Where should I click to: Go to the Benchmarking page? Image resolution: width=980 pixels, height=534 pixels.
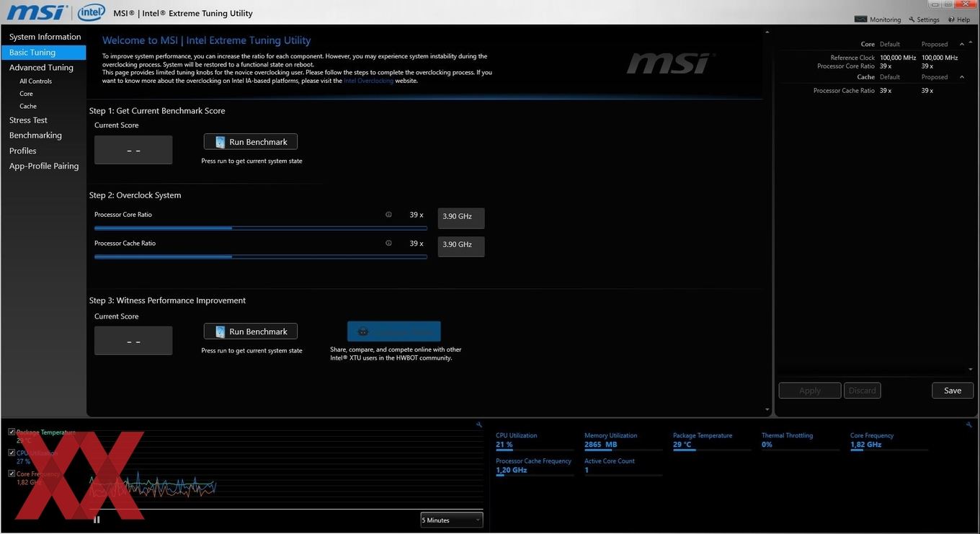click(35, 135)
